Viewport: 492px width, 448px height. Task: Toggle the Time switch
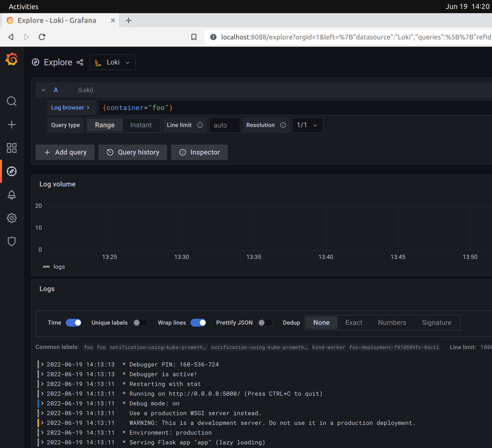(74, 323)
